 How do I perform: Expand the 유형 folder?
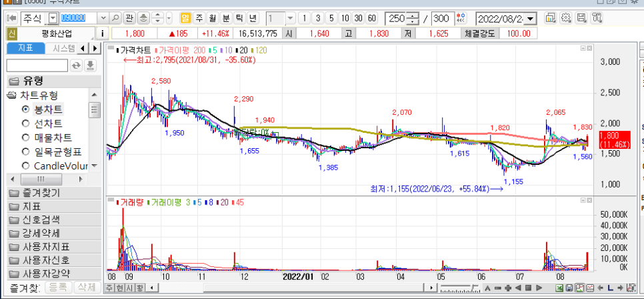54,81
